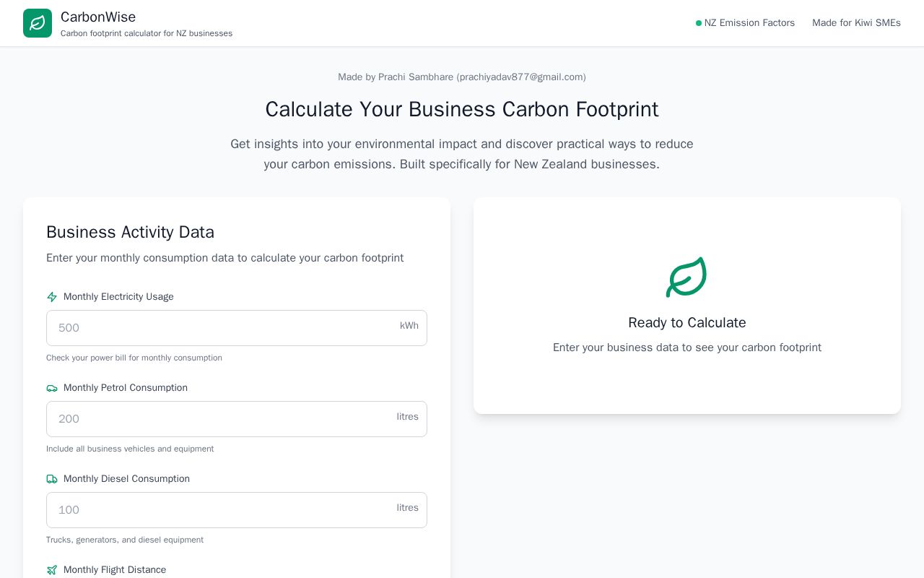Click the text 'Enter your business data to see your carbon footprint'
This screenshot has height=578, width=924.
pos(687,348)
